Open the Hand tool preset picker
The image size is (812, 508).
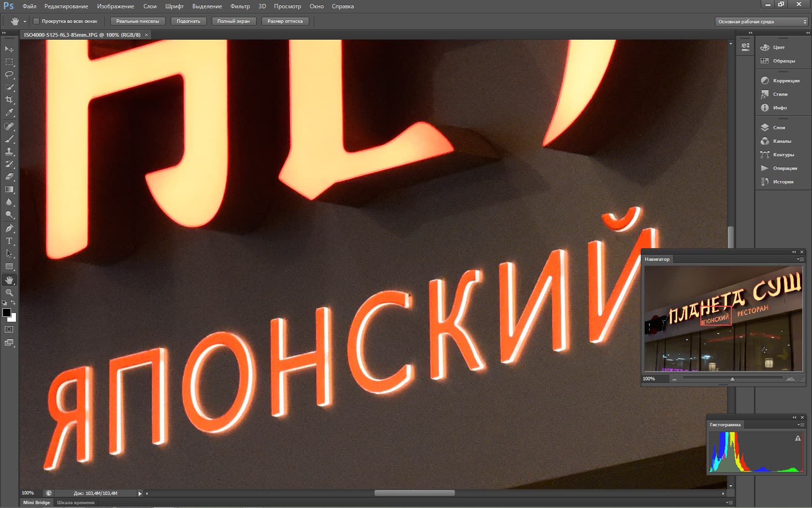tap(25, 21)
